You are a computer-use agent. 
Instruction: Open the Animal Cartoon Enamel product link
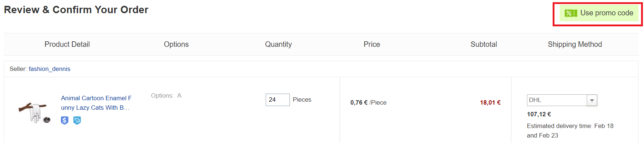[96, 103]
